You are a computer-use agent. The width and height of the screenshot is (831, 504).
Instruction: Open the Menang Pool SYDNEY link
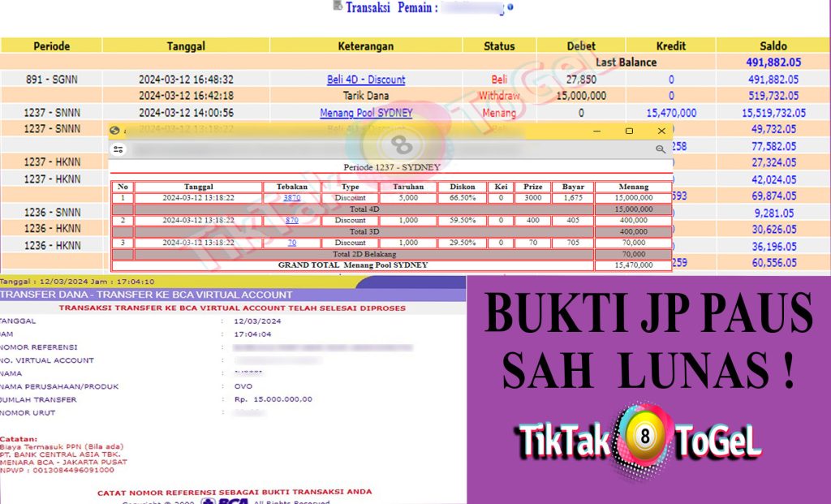[365, 113]
